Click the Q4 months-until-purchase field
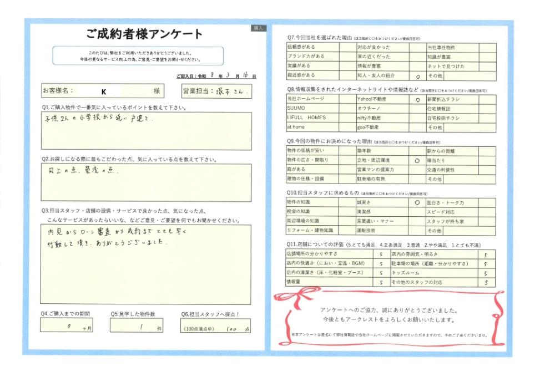This screenshot has height=392, width=555. (x=67, y=325)
